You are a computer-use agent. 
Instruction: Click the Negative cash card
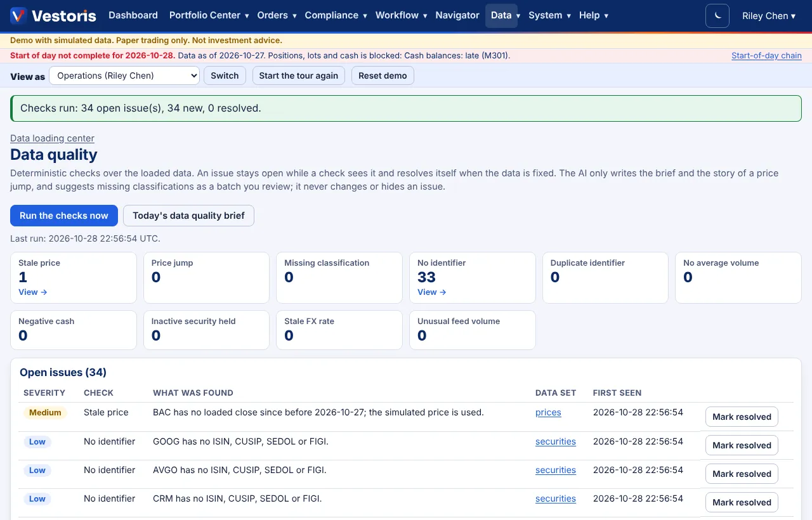74,330
